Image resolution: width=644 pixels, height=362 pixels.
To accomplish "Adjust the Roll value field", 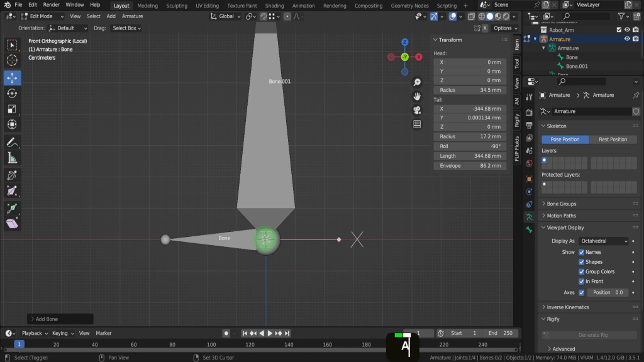I will (469, 146).
